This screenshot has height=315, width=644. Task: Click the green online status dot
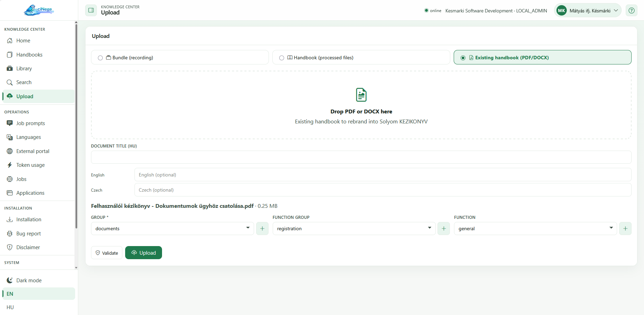click(x=426, y=10)
